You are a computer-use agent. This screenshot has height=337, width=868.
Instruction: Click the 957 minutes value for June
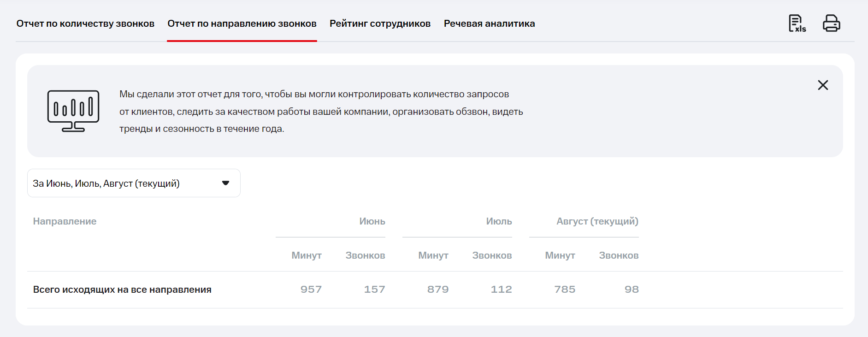311,290
